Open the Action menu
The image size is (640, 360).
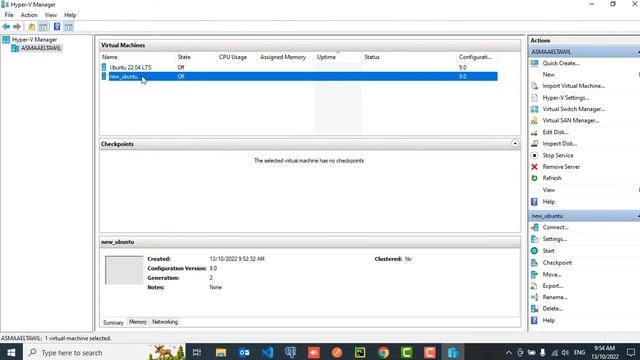click(29, 15)
